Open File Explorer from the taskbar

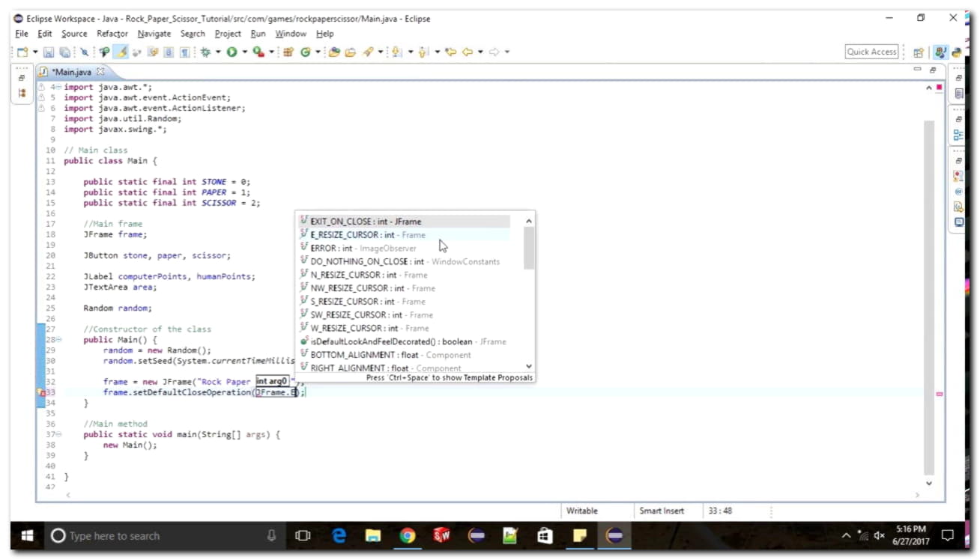[372, 536]
